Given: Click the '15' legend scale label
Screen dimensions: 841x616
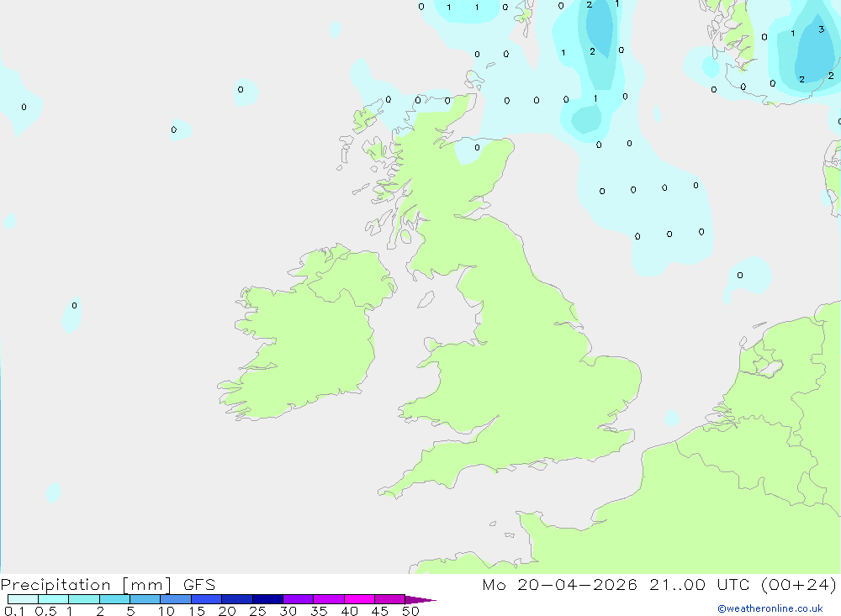Looking at the screenshot, I should (196, 611).
